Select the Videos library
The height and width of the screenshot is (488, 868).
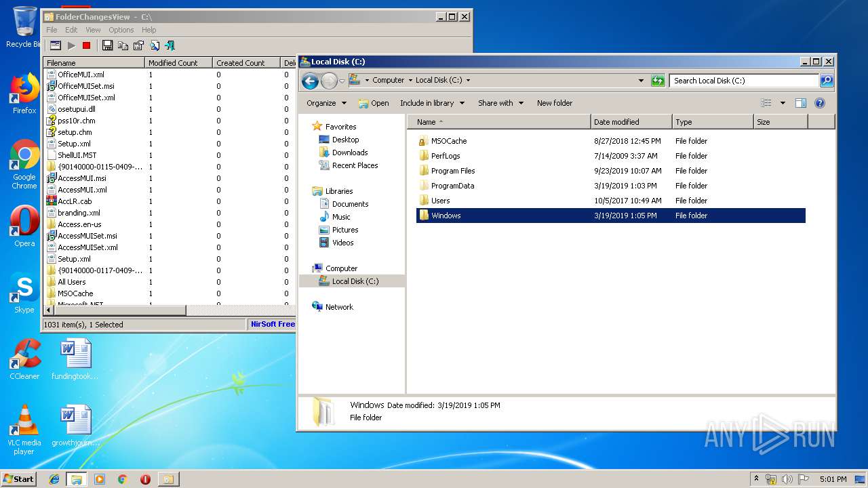point(336,243)
